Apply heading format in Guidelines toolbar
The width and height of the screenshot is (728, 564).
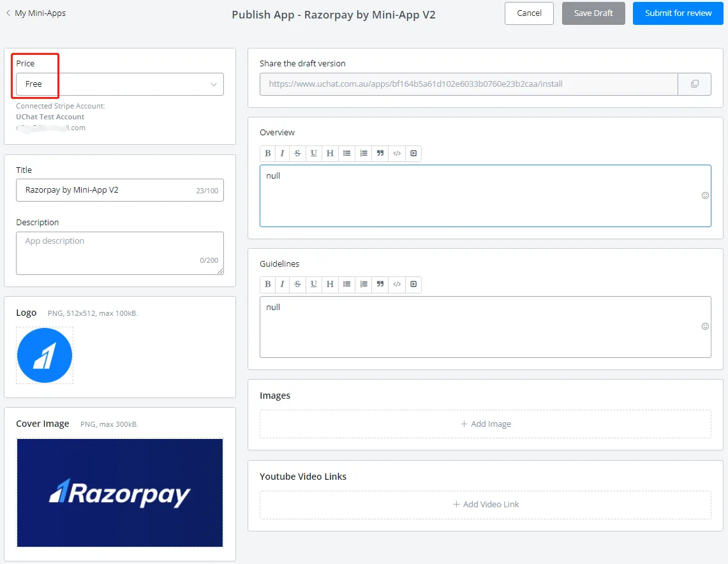tap(330, 284)
